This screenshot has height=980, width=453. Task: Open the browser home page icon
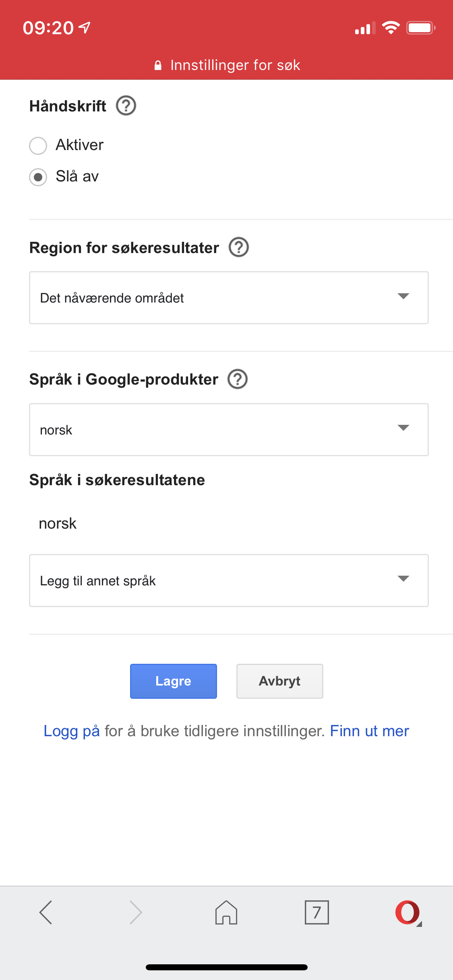(x=226, y=912)
